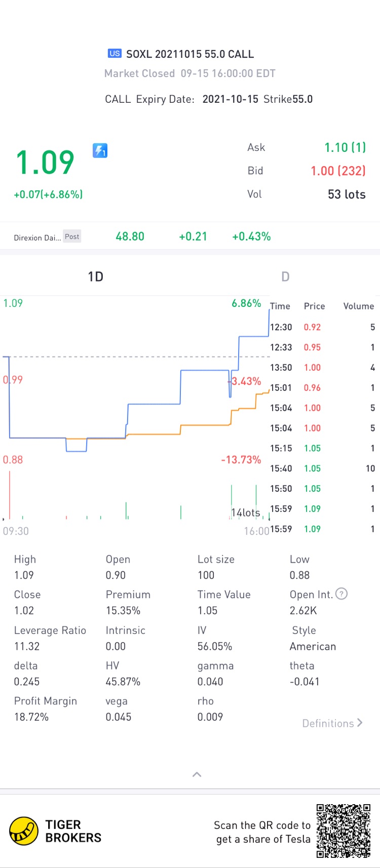Switch to the D chart tab
Image resolution: width=380 pixels, height=868 pixels.
285,277
